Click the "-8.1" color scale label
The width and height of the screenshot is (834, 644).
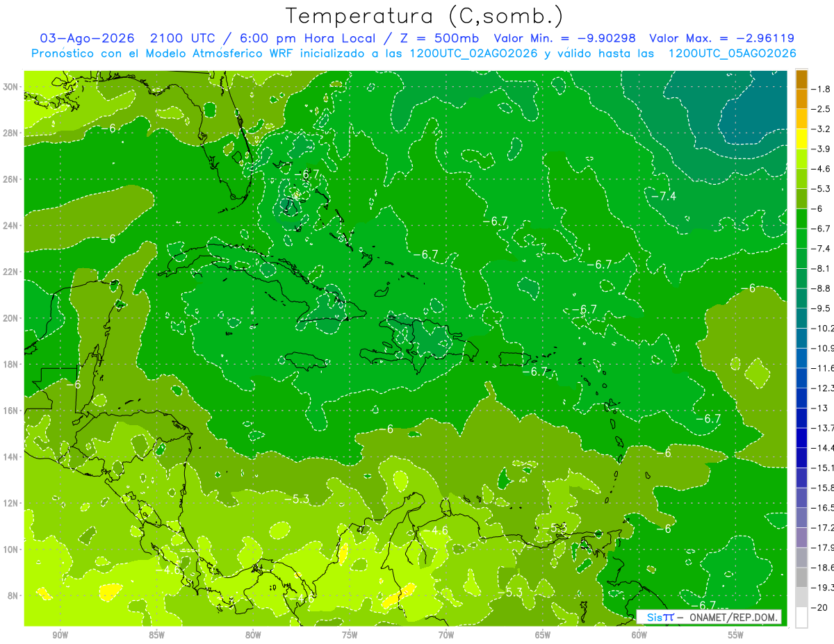[820, 268]
